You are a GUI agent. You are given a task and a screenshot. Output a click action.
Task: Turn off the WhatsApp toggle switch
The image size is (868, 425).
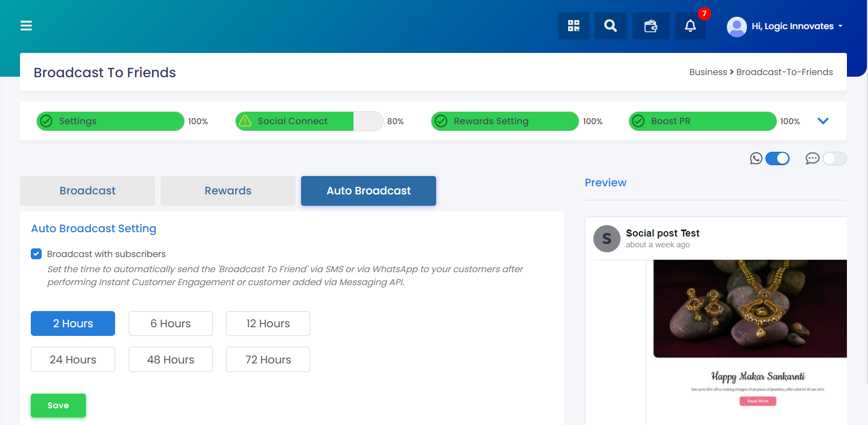(x=777, y=158)
